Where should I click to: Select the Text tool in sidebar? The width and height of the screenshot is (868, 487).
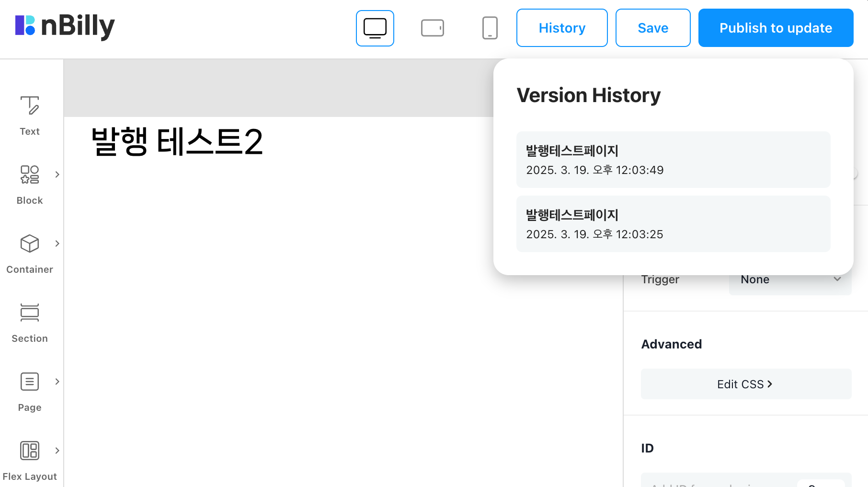tap(30, 116)
